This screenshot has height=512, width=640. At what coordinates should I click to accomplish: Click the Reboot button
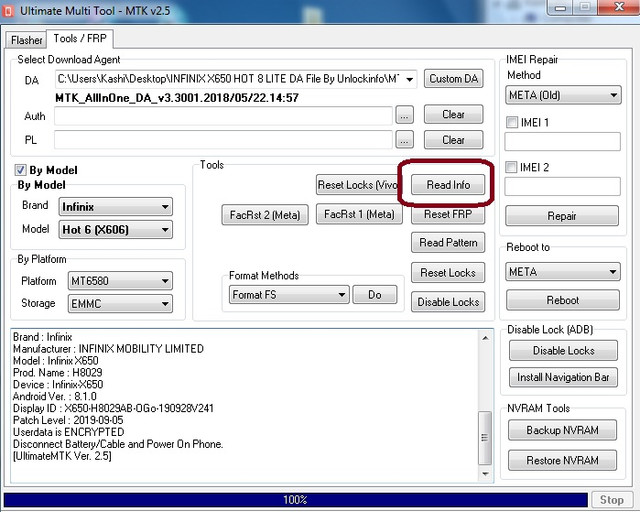point(562,300)
